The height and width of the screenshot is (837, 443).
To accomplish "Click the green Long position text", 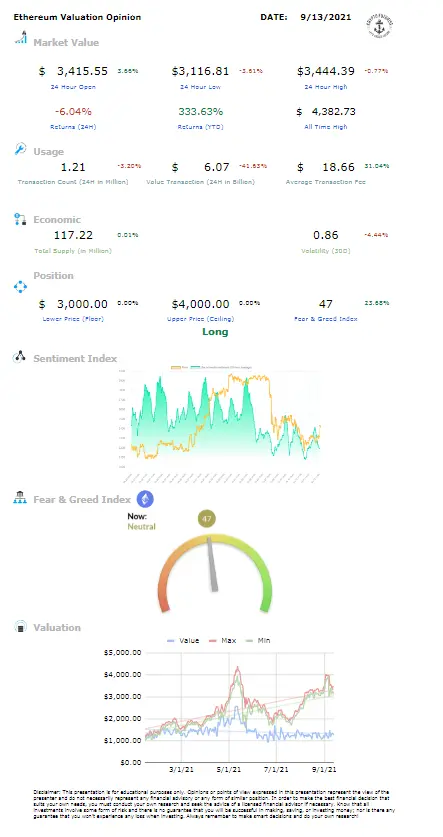I will [215, 332].
